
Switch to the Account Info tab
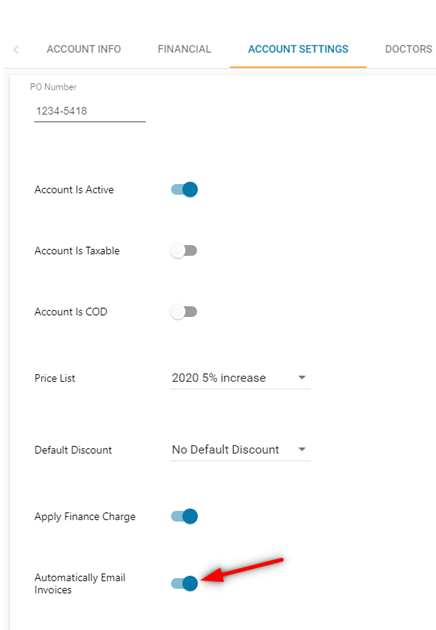point(84,49)
